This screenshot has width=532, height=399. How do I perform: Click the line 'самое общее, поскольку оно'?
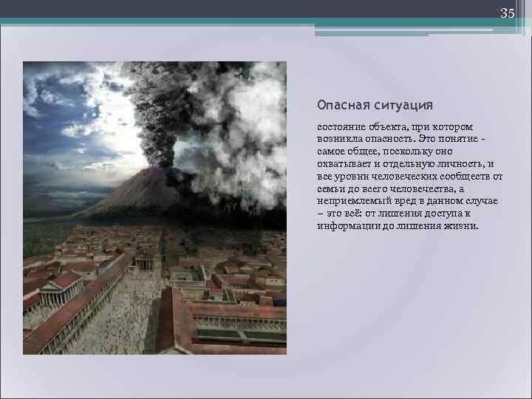coord(385,151)
